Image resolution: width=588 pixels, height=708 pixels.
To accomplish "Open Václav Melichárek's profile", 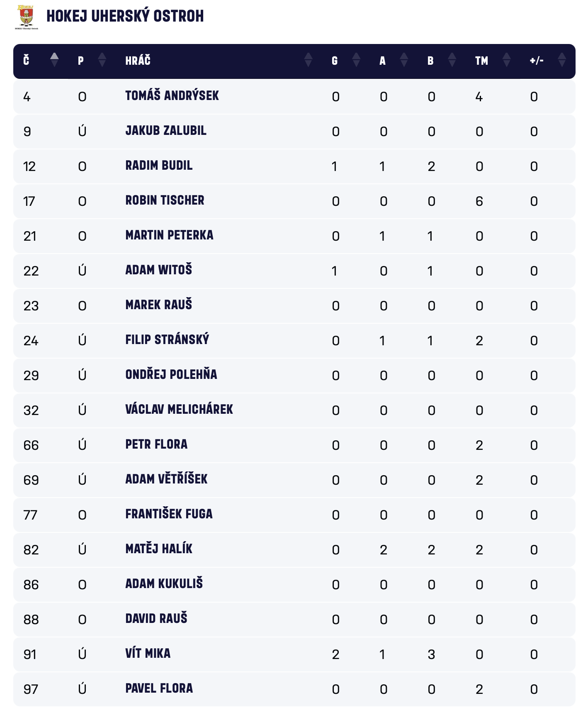I will (x=179, y=410).
